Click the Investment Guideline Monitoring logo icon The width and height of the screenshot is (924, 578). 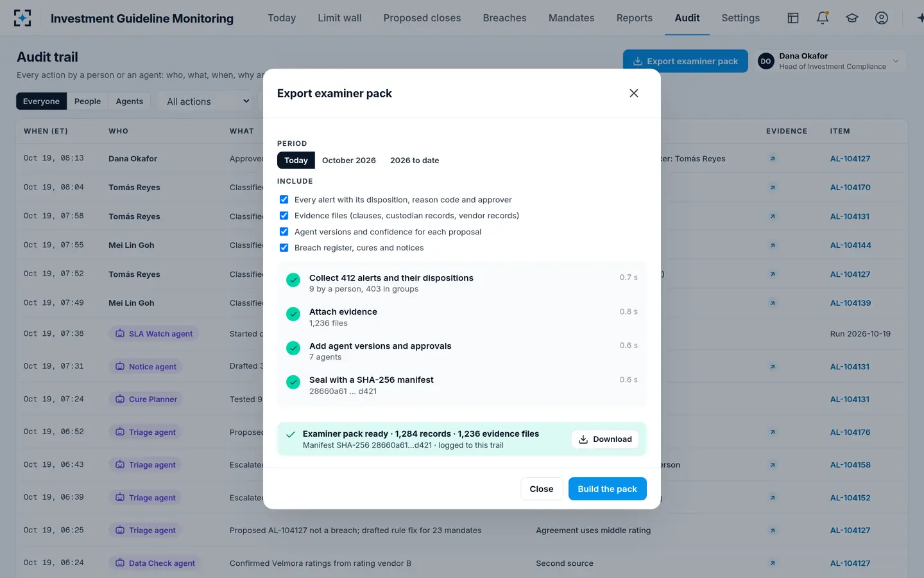(x=22, y=18)
